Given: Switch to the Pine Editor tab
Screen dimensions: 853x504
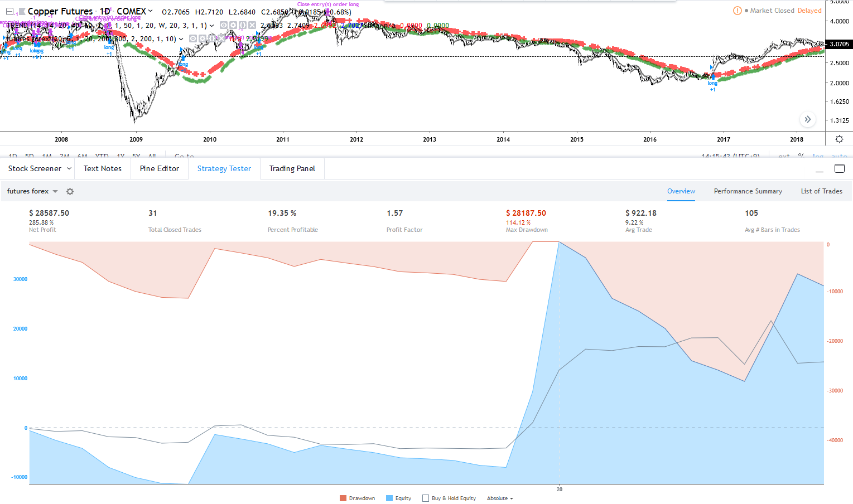Looking at the screenshot, I should [160, 169].
